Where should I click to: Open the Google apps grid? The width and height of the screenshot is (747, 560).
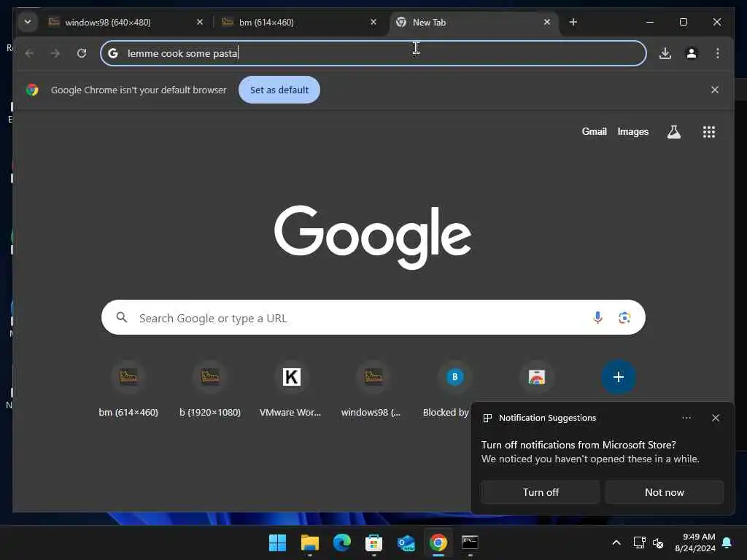pos(709,132)
